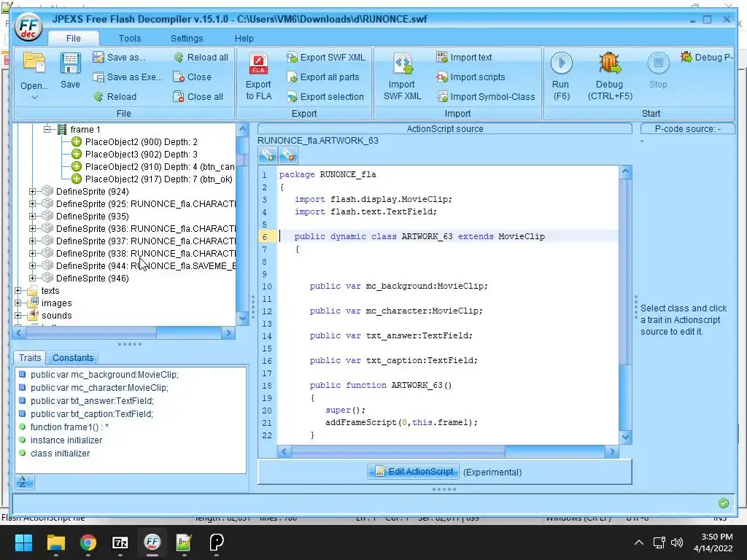
Task: Click the Debug P-code icon
Action: click(x=686, y=57)
